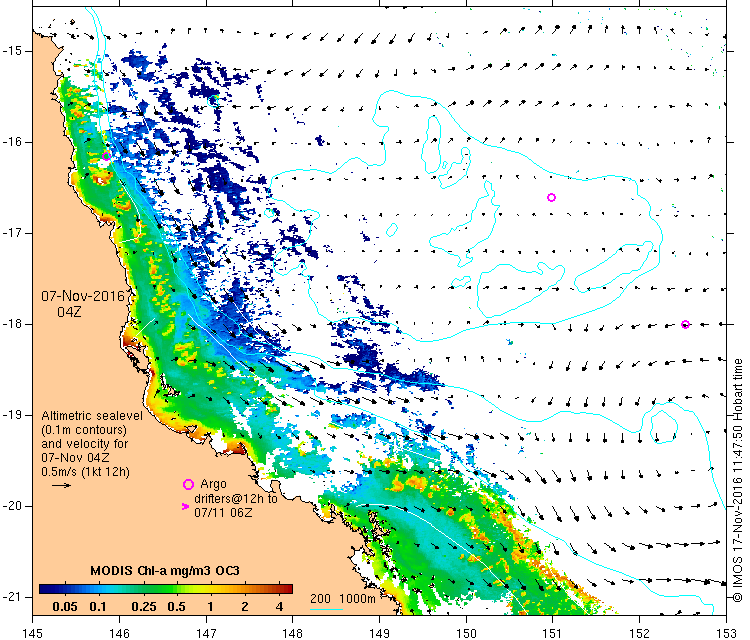Image resolution: width=750 pixels, height=640 pixels.
Task: Click the colorbar value 4
Action: click(x=279, y=607)
